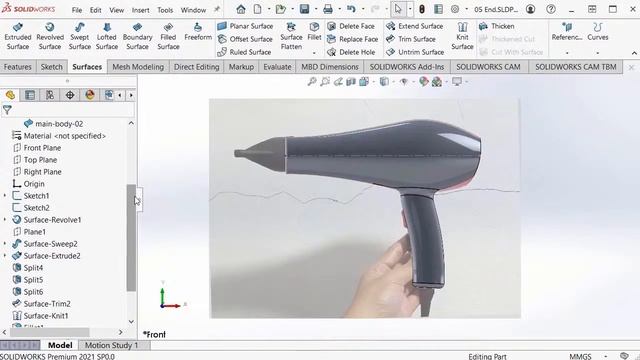Switch to the Sketch tab
The width and height of the screenshot is (640, 360).
pyautogui.click(x=51, y=67)
